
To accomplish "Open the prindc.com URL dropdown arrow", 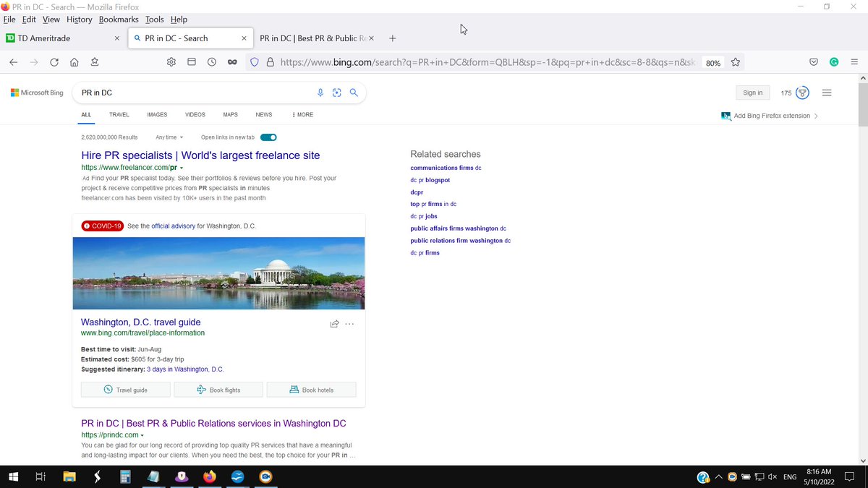I will (142, 435).
